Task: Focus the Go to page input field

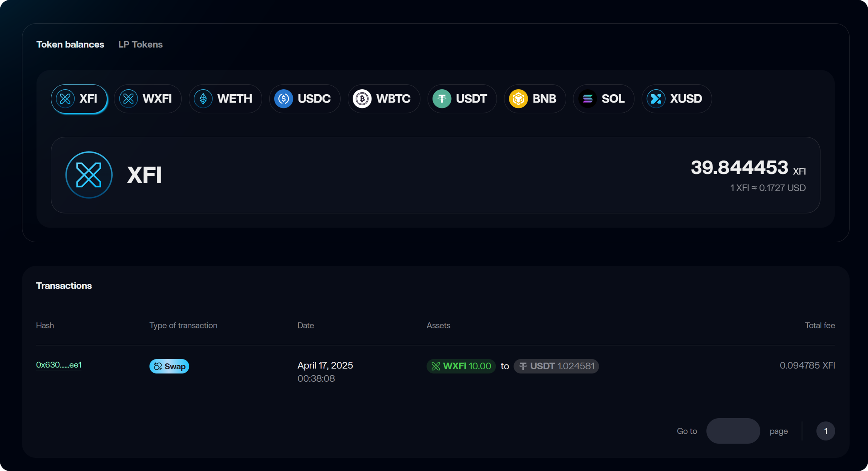Action: (733, 431)
